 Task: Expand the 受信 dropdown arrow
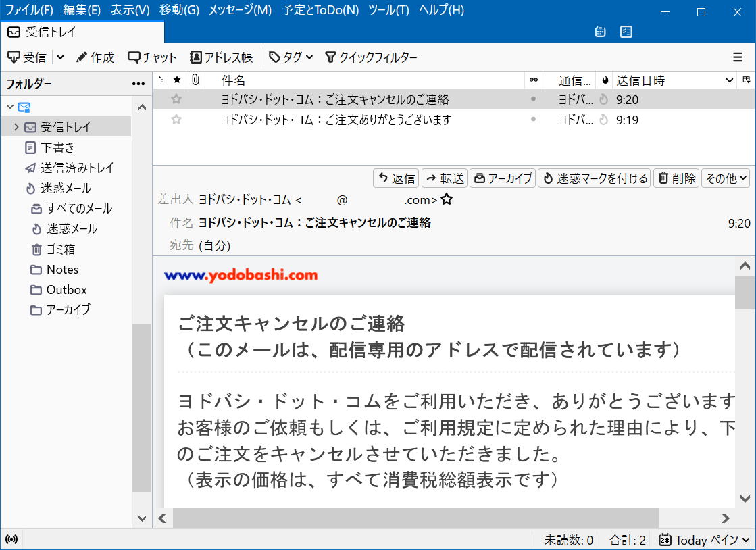pyautogui.click(x=60, y=57)
